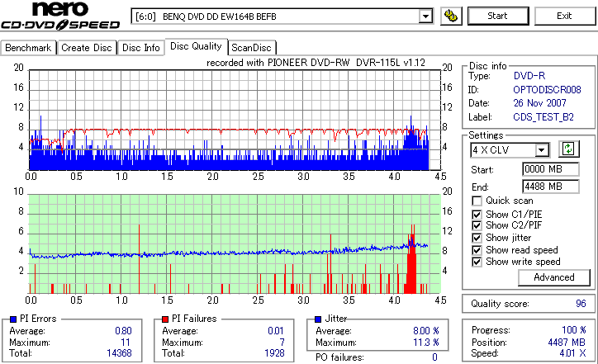Click the PI Errors total 14368
Image resolution: width=598 pixels, height=364 pixels.
pyautogui.click(x=120, y=353)
